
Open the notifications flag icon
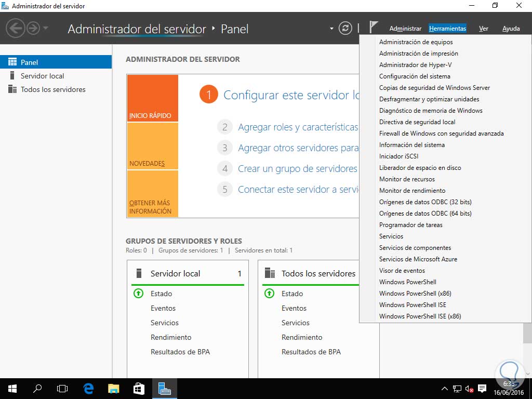pyautogui.click(x=373, y=27)
